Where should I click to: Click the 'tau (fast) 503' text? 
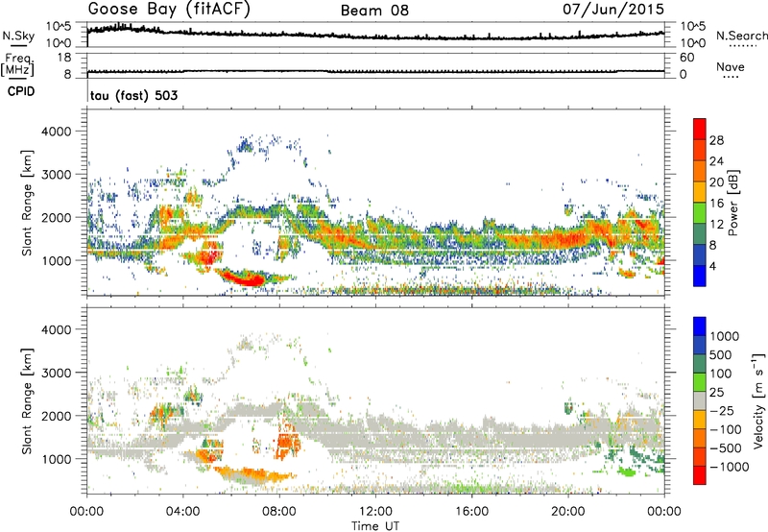133,95
